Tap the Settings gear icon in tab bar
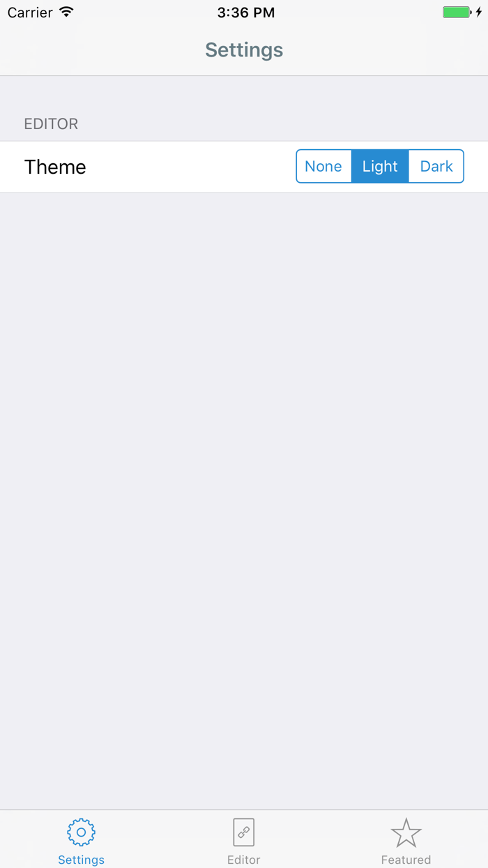Screen dimensions: 488x868 pos(81,832)
